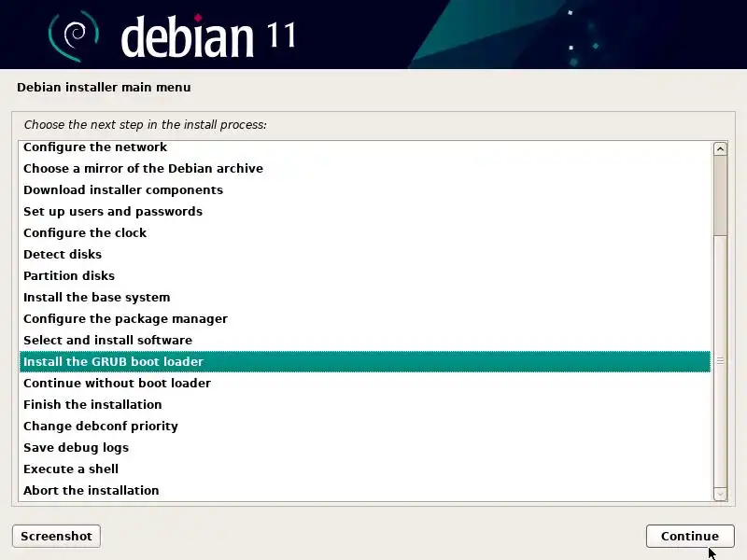Select Configure the network
Viewport: 747px width, 560px height.
[365, 147]
